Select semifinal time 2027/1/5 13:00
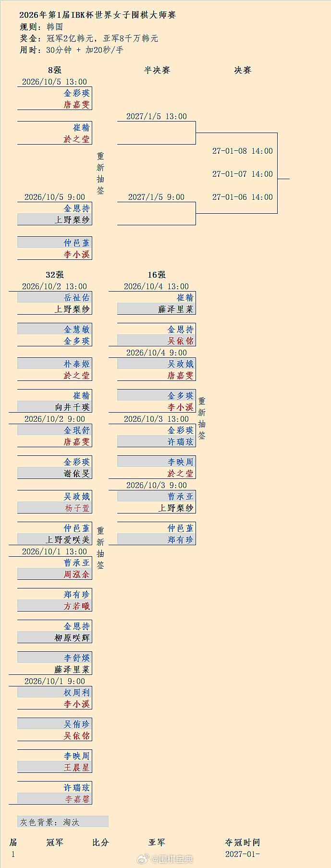Screen dimensions: 331x868 pyautogui.click(x=157, y=116)
